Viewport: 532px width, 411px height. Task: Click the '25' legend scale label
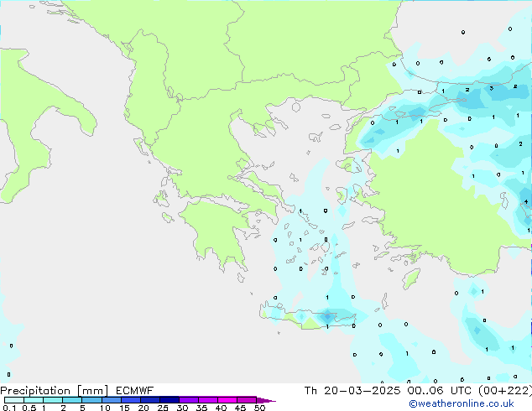[163, 408]
